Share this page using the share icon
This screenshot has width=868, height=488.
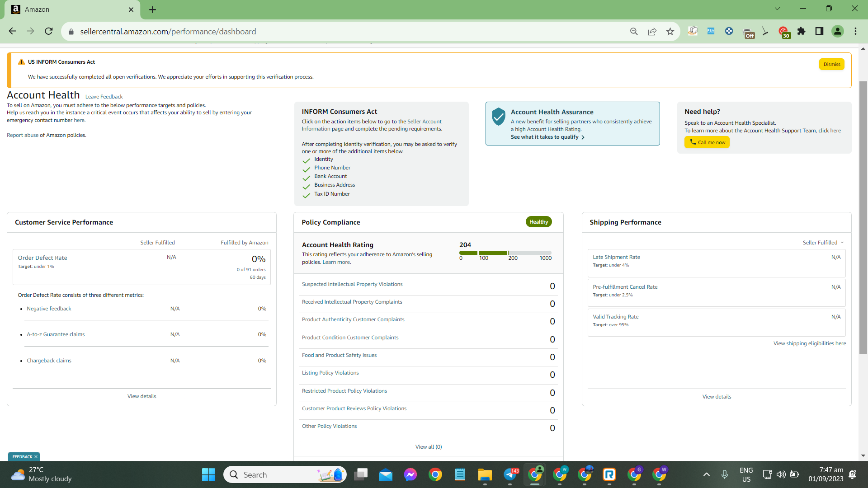point(652,31)
